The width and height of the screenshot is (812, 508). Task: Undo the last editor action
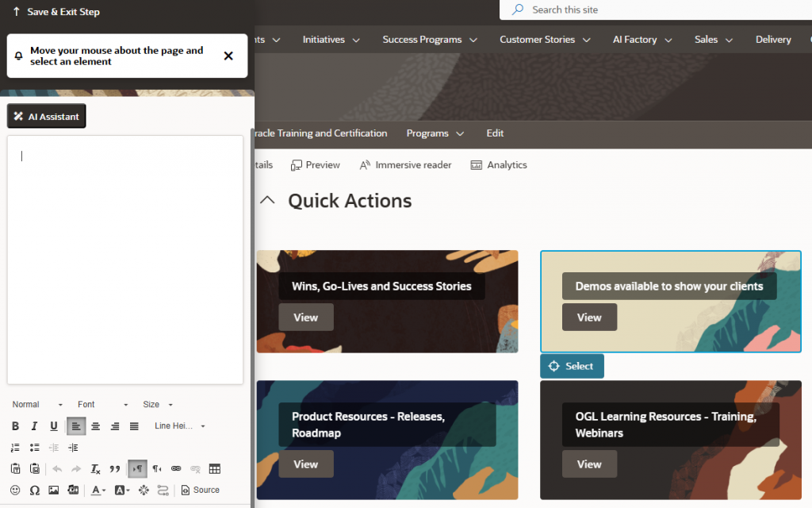(x=57, y=468)
